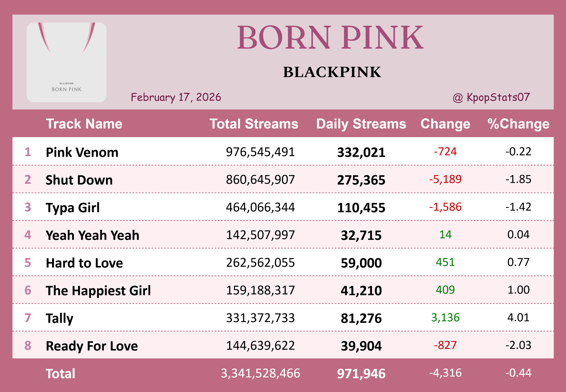Click the Total Streams column header
The image size is (566, 392).
click(254, 124)
